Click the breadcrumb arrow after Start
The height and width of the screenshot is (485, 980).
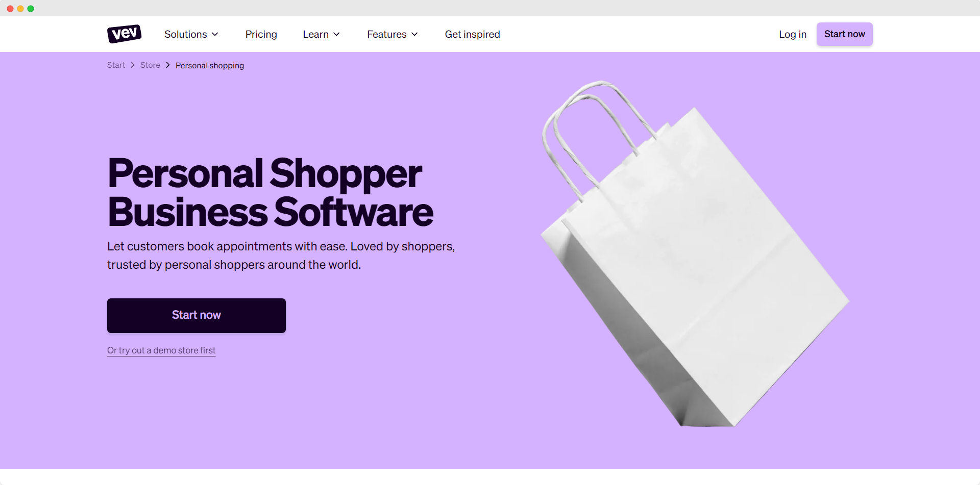pyautogui.click(x=133, y=65)
